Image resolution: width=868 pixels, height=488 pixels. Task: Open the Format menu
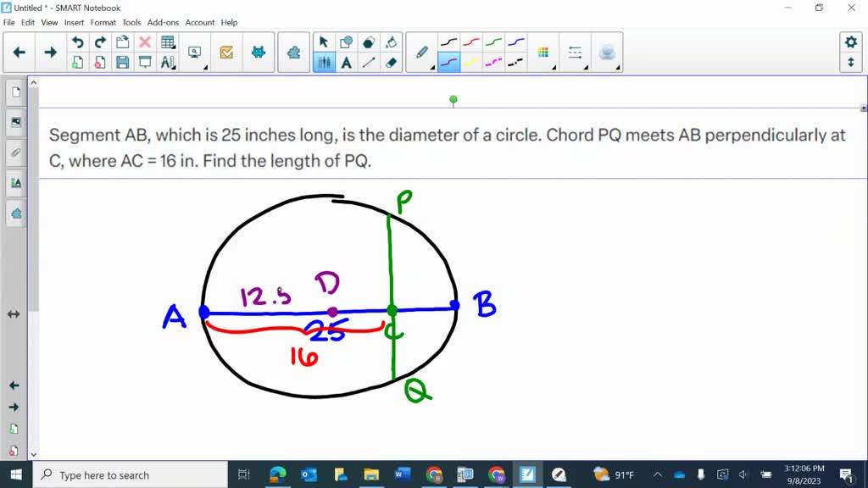[x=103, y=23]
